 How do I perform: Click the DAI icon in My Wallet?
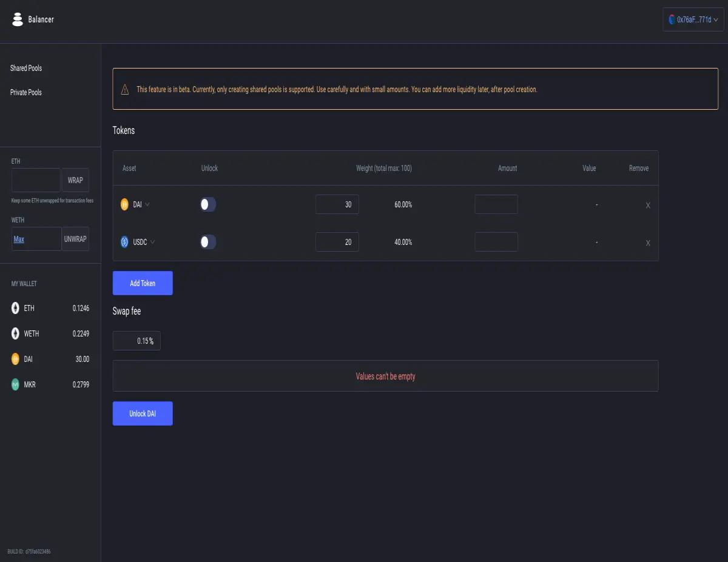pos(15,359)
